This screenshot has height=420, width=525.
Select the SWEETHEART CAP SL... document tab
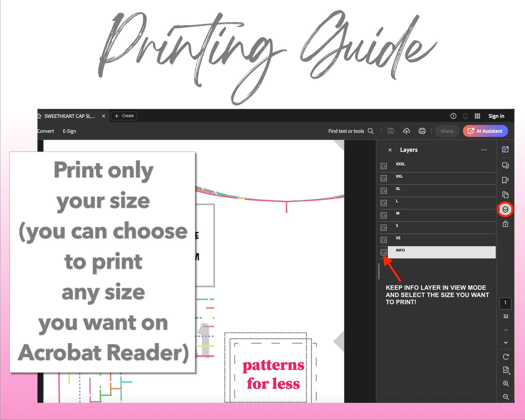tap(69, 116)
